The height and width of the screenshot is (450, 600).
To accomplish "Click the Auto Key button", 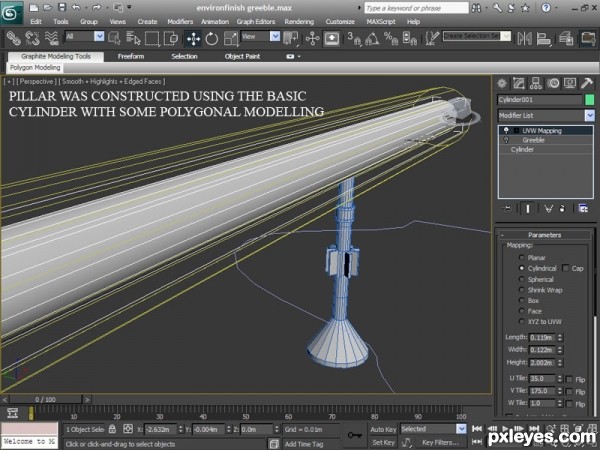I will 383,429.
